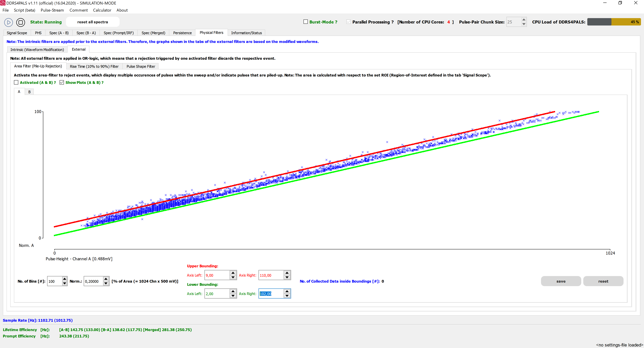Click the stop acquisition icon
Viewport: 644px width, 348px height.
pyautogui.click(x=20, y=22)
